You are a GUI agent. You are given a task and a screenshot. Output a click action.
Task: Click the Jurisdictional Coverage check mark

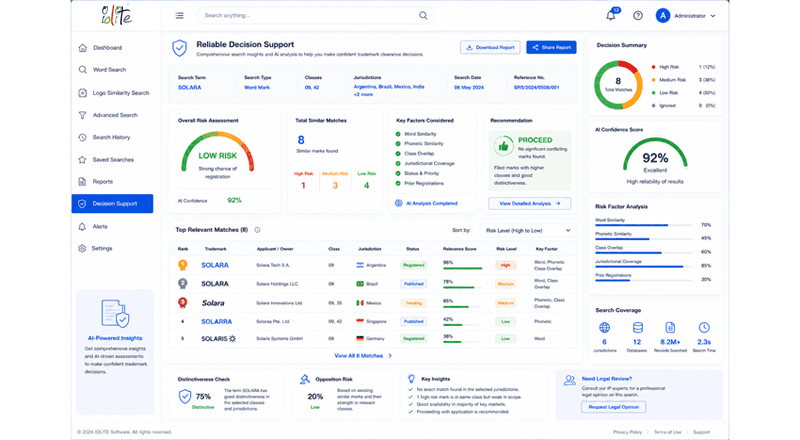tap(398, 164)
